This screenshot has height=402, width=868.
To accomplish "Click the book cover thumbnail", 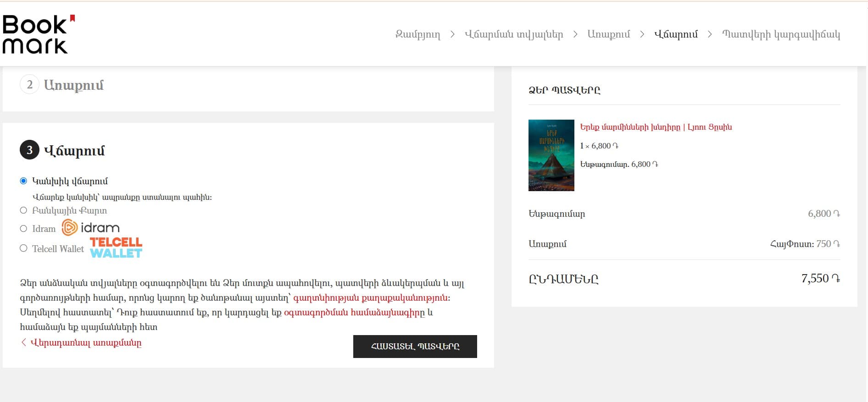I will [551, 155].
